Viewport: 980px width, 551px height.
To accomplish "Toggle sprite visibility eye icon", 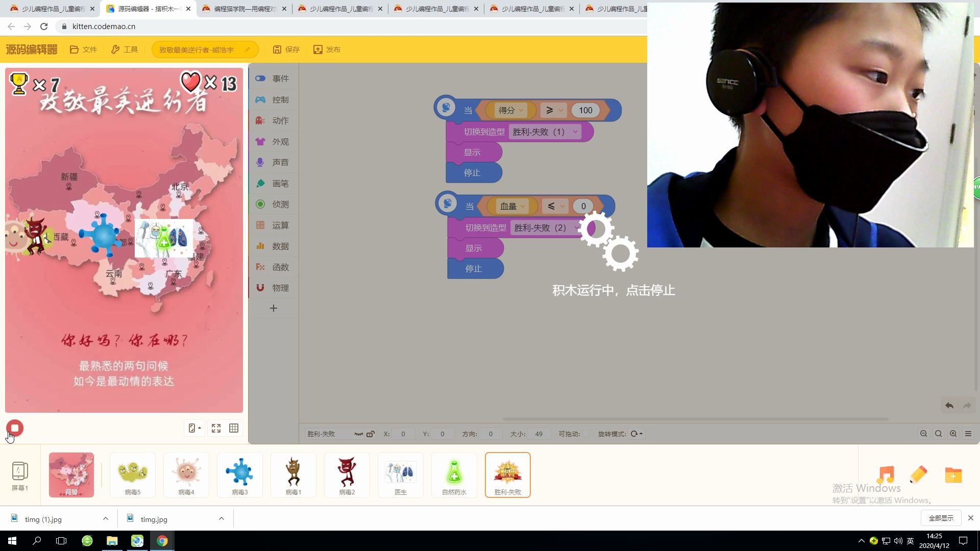I will click(358, 434).
